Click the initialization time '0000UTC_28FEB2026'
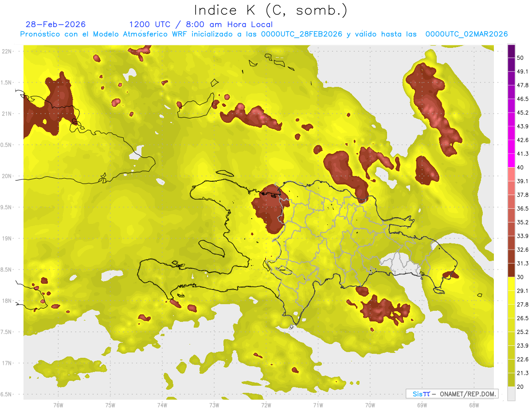The width and height of the screenshot is (532, 411). [301, 34]
